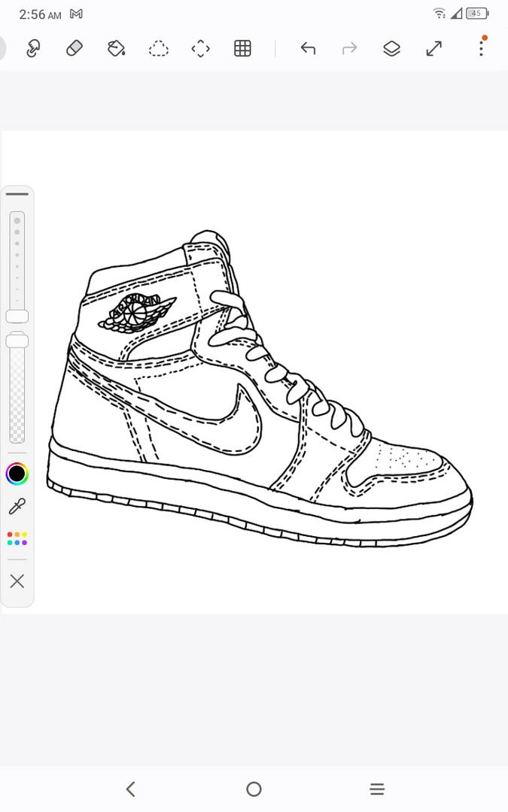508x812 pixels.
Task: Tap the battery indicator in status bar
Action: point(477,14)
